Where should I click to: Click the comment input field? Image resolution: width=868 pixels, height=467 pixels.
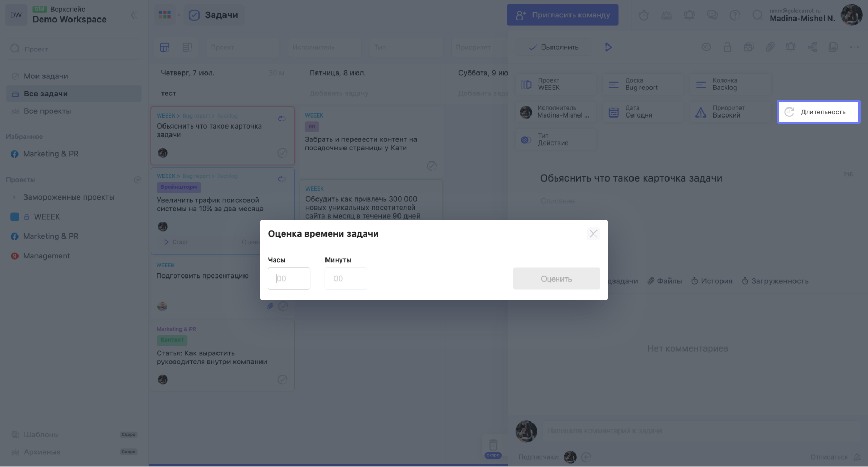pyautogui.click(x=701, y=431)
